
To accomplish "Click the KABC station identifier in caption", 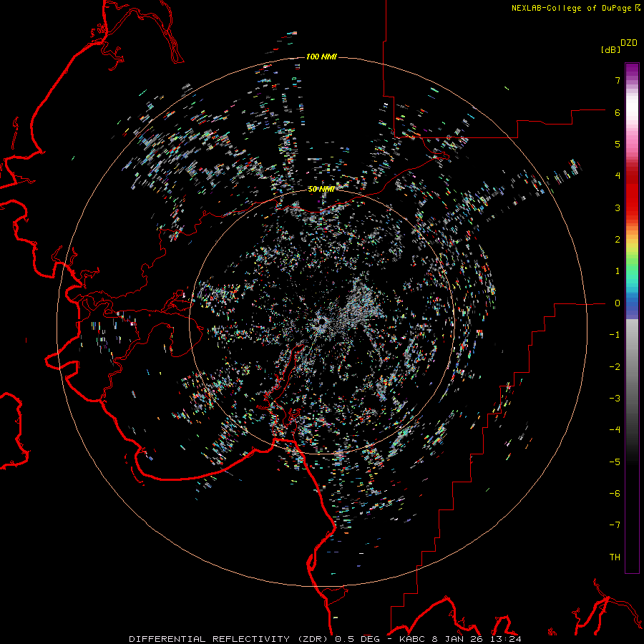I will (x=413, y=639).
